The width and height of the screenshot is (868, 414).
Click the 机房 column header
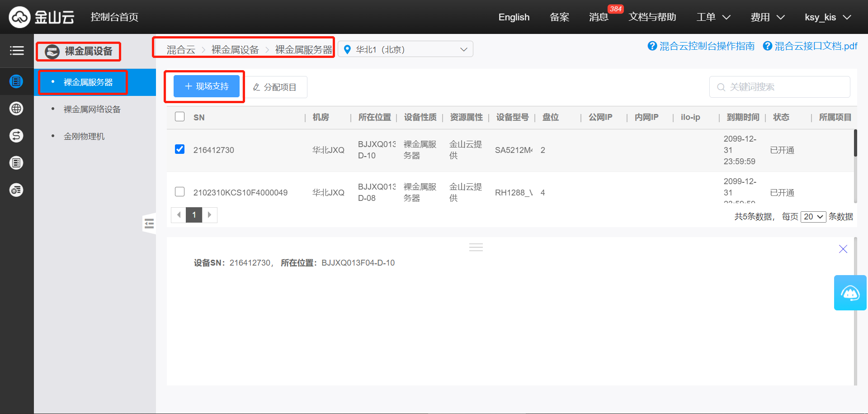tap(321, 118)
